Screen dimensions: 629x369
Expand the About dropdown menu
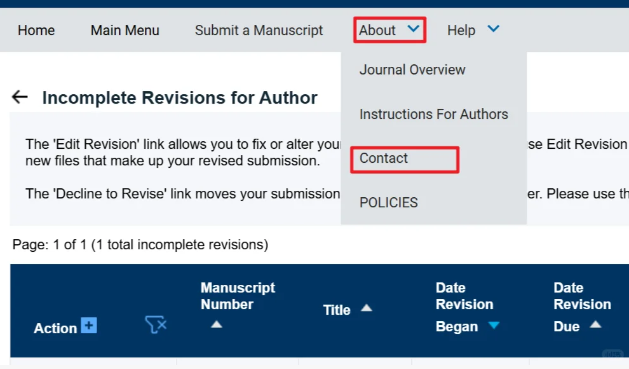pos(389,30)
